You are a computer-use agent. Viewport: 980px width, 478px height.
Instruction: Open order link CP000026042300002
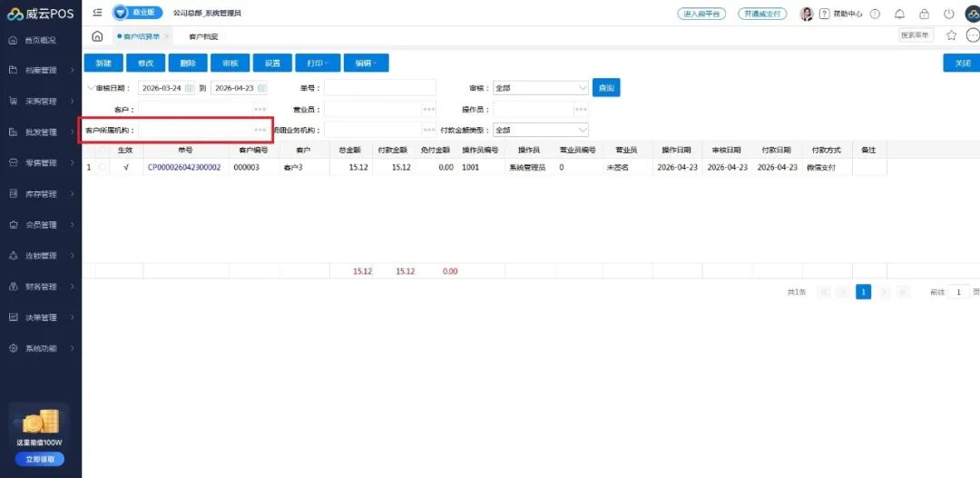[x=183, y=168]
